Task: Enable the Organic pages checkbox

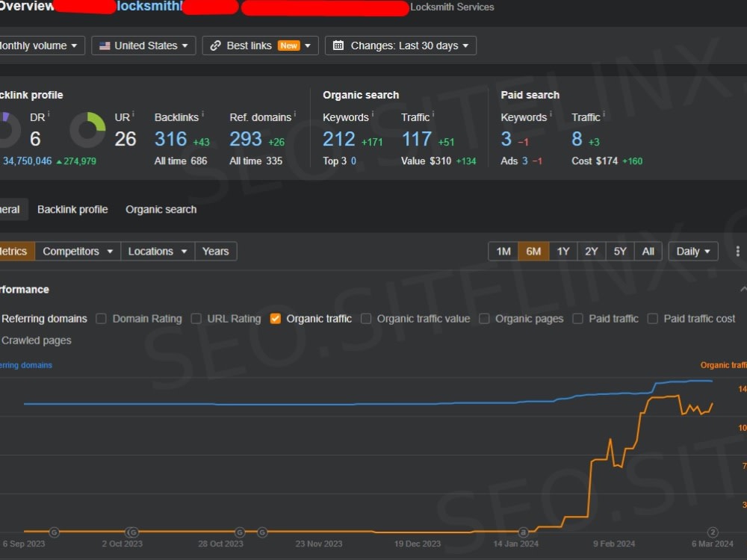Action: 484,319
